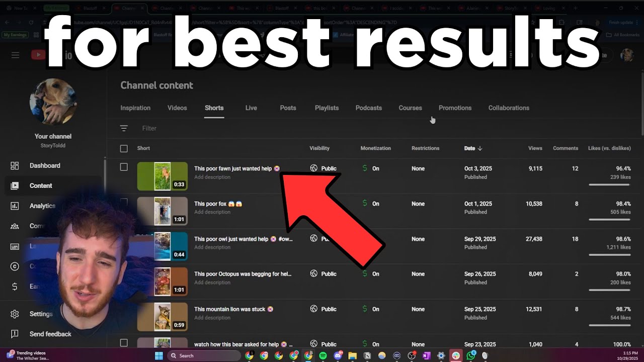
Task: Open the Dashboard page link
Action: (45, 165)
